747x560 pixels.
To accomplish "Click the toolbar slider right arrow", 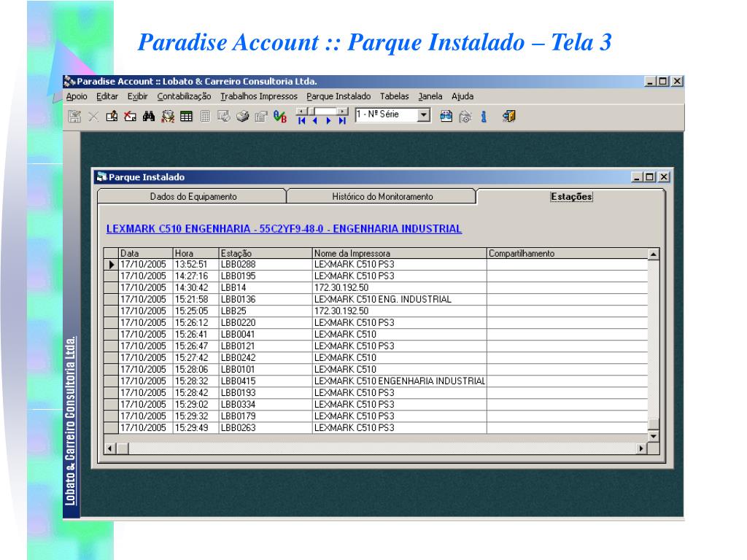I will pos(342,112).
